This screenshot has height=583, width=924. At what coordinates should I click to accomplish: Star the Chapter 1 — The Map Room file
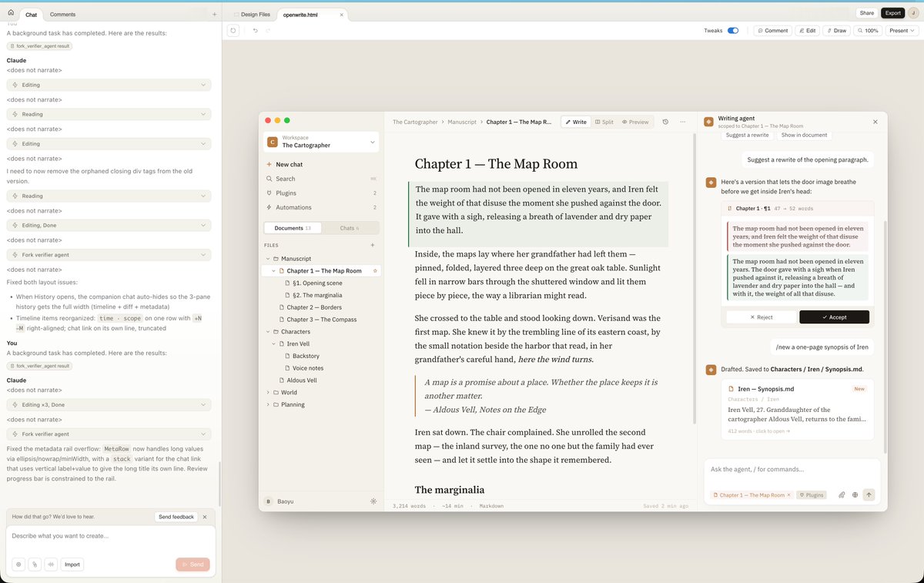coord(375,271)
